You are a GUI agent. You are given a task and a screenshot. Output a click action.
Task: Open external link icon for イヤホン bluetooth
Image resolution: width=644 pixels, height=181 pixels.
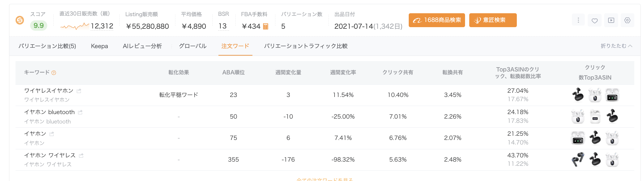(80, 112)
